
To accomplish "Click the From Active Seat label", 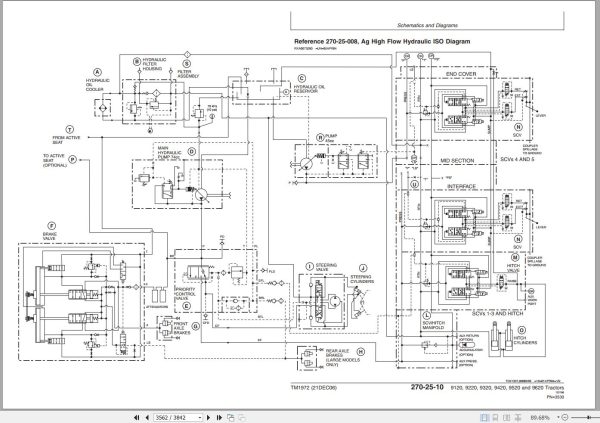I will tap(66, 140).
